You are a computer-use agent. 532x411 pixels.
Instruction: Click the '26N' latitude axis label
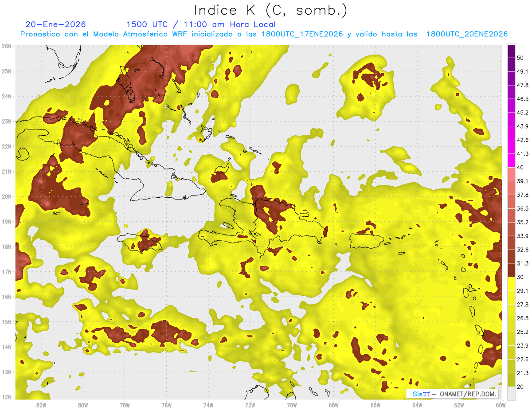pos(7,46)
